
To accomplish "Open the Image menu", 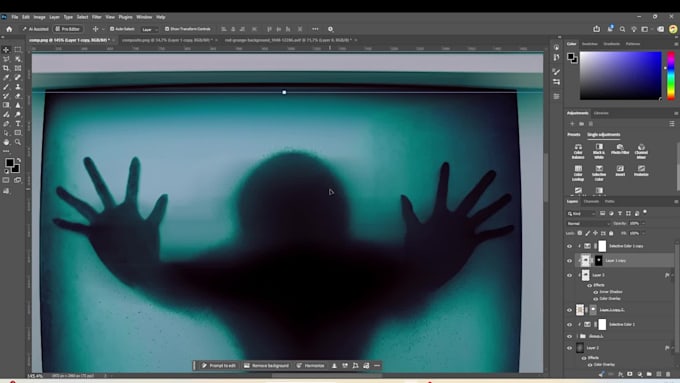I will pos(39,17).
